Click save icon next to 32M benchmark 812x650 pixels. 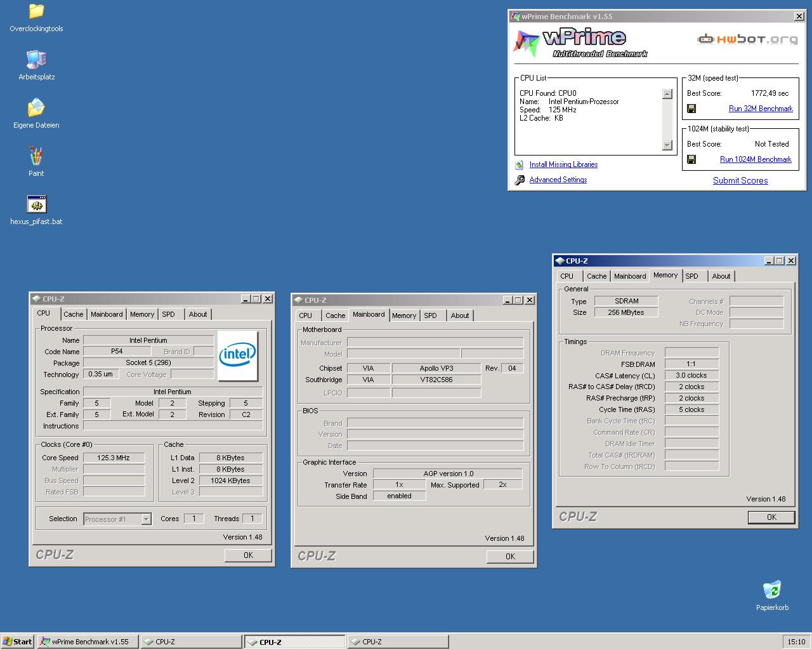[691, 109]
